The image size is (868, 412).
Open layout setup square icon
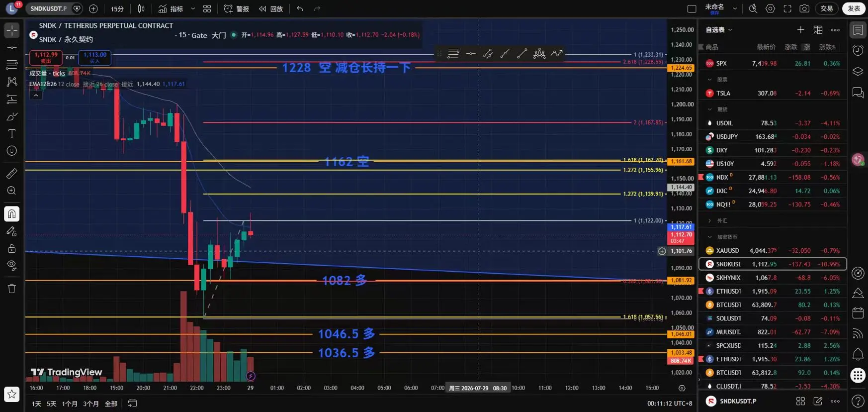[692, 8]
